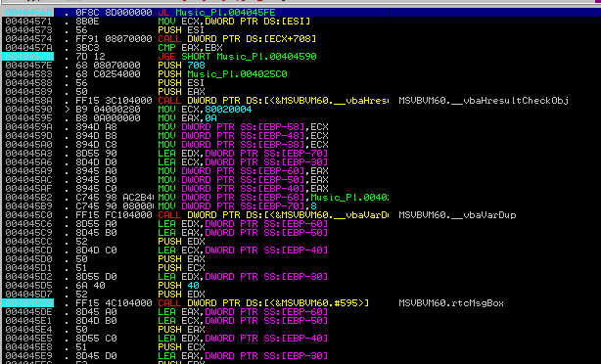Select LEA EDX,[EBP-30] at 004045D2

click(x=243, y=277)
